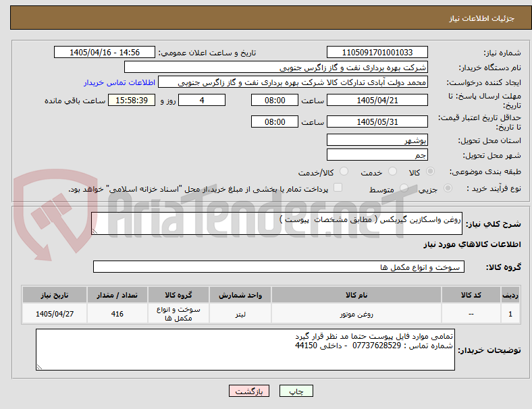Click the delivery province field بوشهر
Viewport: 532px width, 409px height.
click(x=377, y=140)
